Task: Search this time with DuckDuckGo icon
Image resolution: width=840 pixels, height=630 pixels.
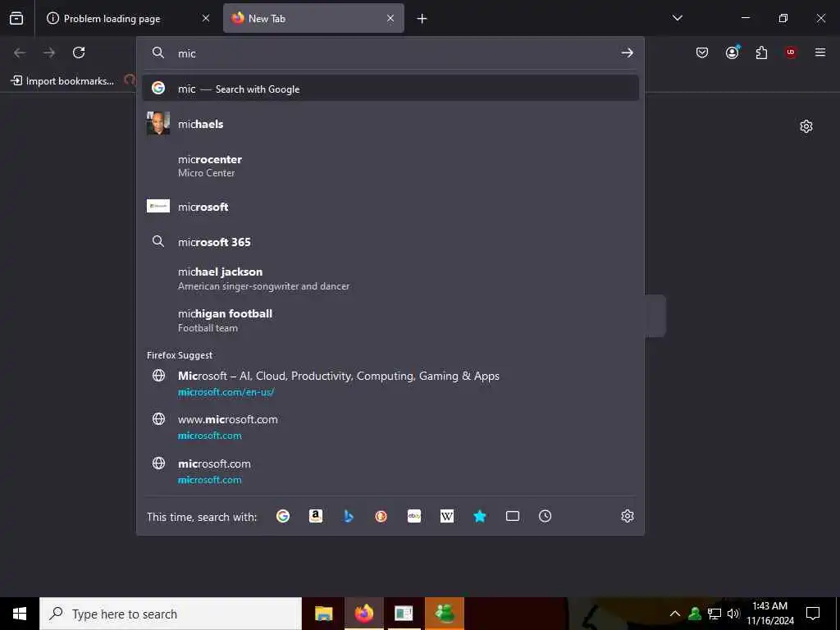Action: click(381, 516)
